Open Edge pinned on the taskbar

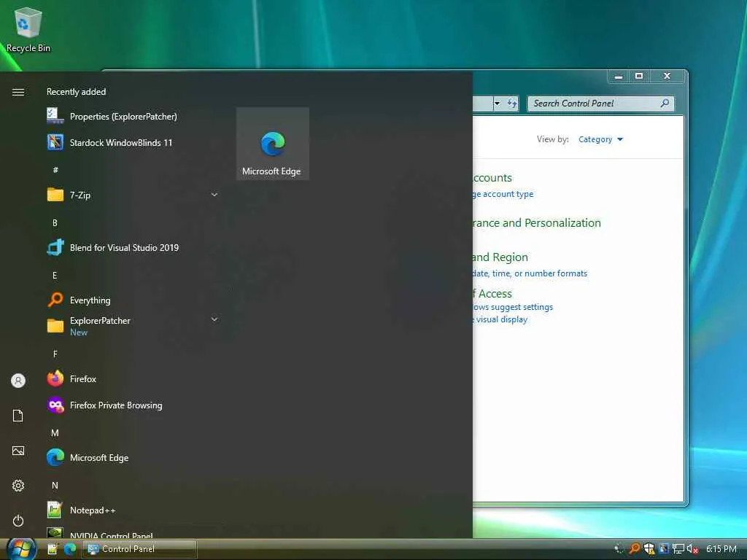(x=70, y=548)
